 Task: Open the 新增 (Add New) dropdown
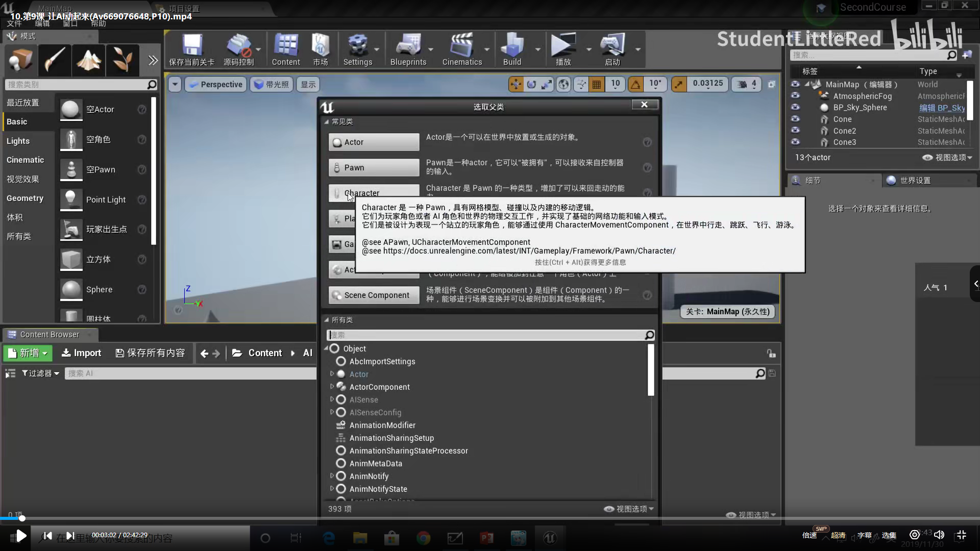pyautogui.click(x=27, y=353)
